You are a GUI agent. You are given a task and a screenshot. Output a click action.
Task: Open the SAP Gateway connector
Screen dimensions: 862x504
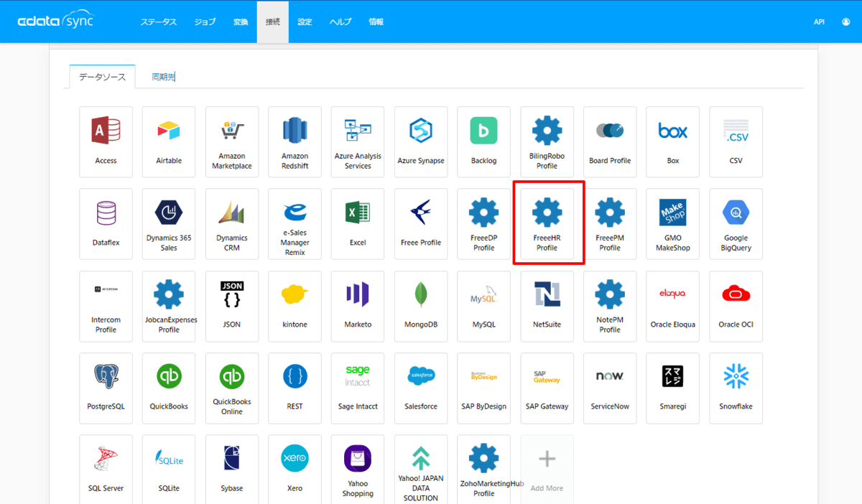547,388
